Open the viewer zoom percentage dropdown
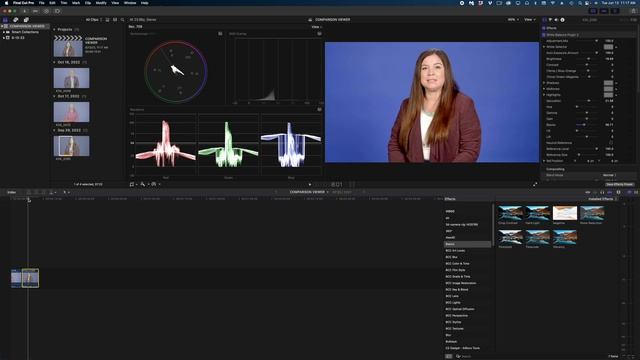 513,20
